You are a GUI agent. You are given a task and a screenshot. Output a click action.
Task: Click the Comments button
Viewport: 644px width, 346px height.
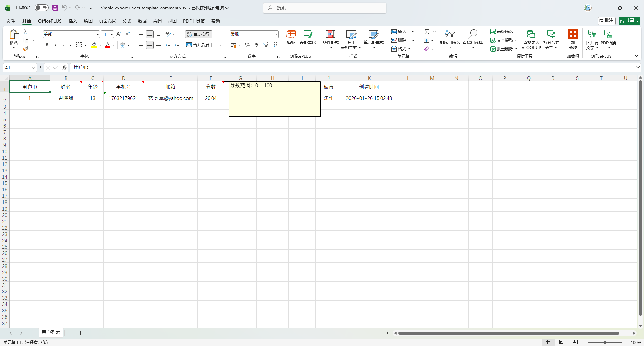[606, 21]
